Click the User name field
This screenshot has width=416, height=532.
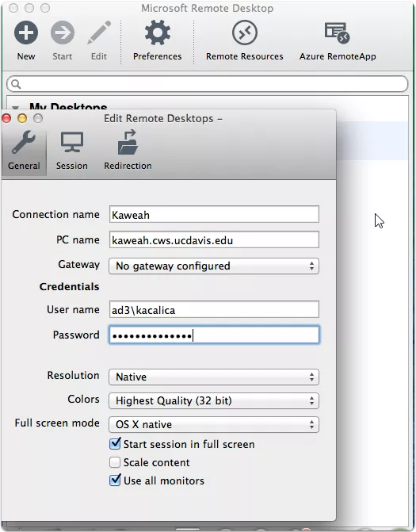tap(214, 309)
